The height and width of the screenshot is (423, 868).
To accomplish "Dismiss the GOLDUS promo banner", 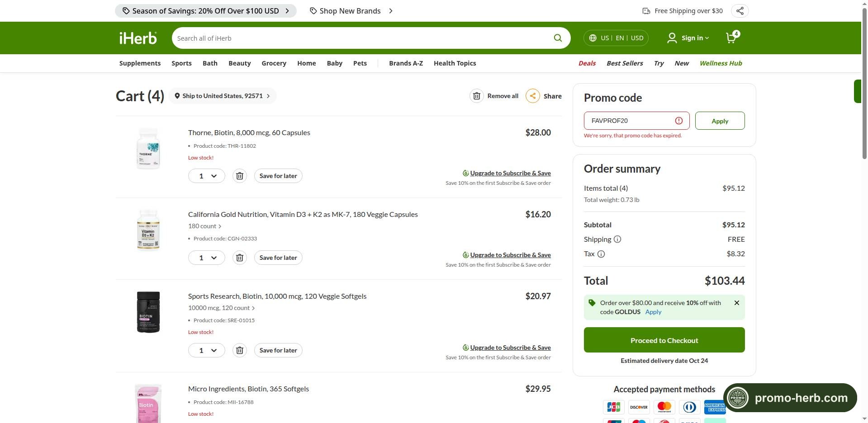I will pos(736,303).
